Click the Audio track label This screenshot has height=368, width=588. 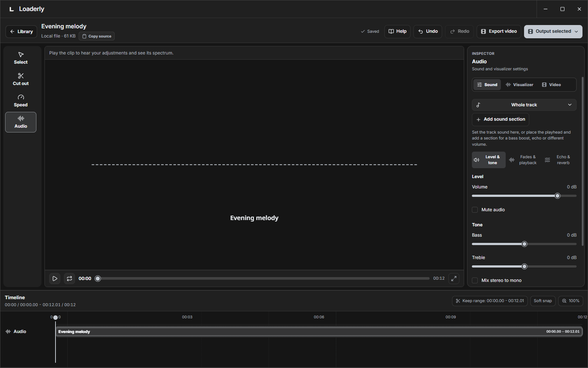click(16, 332)
